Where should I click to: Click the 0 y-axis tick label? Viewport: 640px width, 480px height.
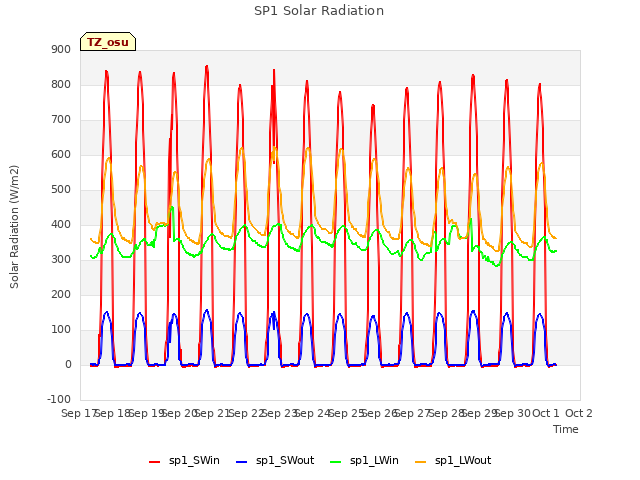click(x=68, y=364)
